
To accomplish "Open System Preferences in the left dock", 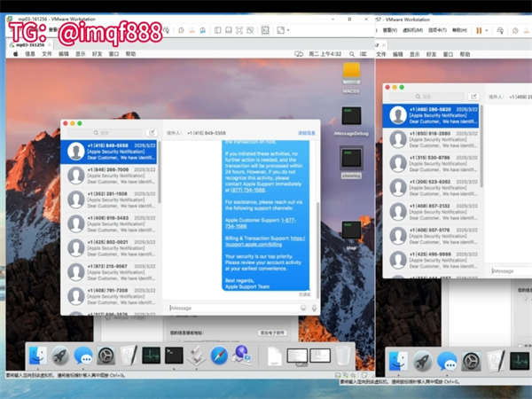I will coord(106,356).
